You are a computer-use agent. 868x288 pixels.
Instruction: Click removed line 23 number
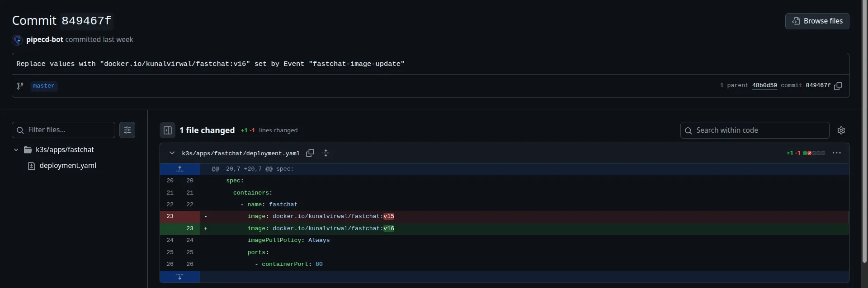pos(170,217)
